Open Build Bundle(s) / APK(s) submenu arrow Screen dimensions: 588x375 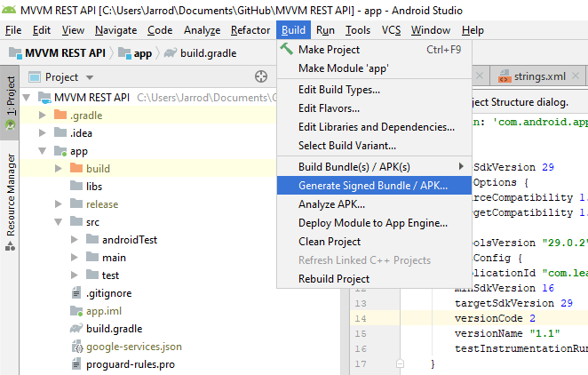[461, 166]
